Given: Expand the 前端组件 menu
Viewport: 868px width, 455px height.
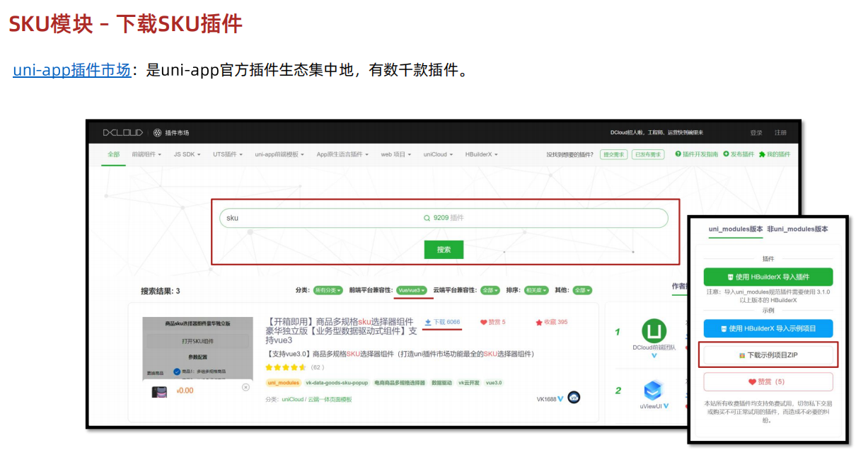Looking at the screenshot, I should coord(146,154).
